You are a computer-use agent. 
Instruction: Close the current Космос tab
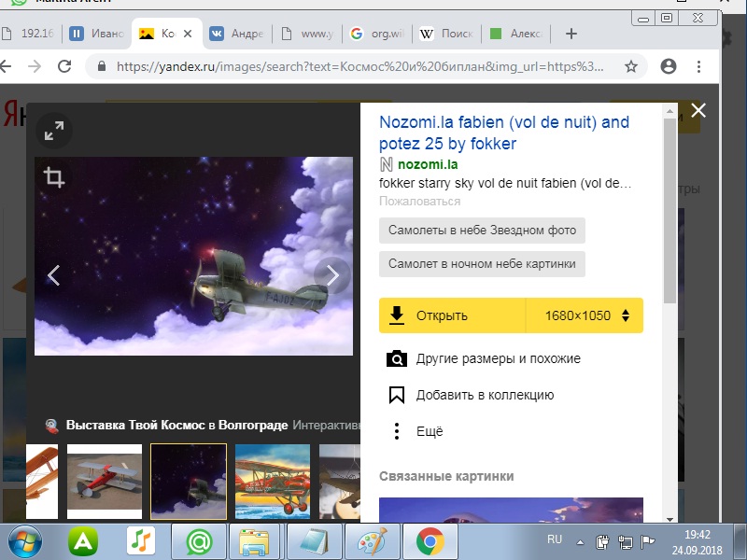pyautogui.click(x=188, y=34)
